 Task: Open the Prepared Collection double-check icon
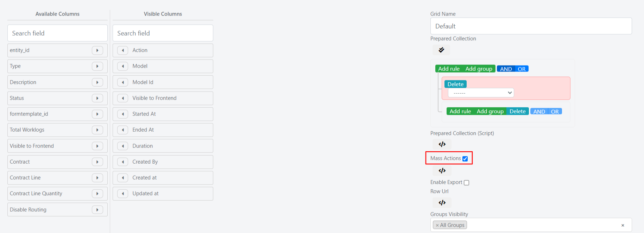pos(441,50)
